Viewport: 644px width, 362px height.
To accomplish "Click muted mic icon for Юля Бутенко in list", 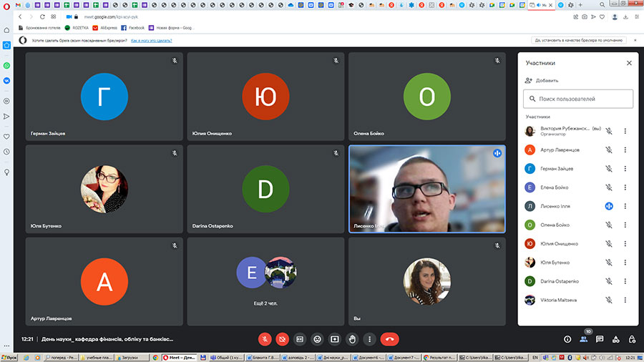I will click(609, 263).
